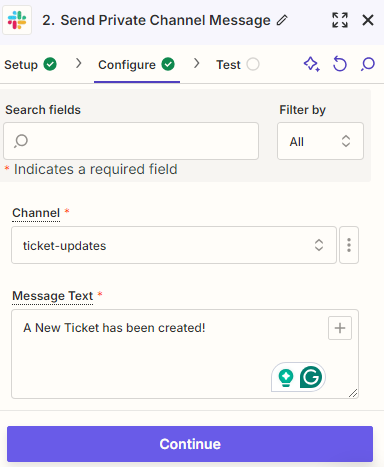This screenshot has height=467, width=384.
Task: Edit the step name with pencil icon
Action: point(282,20)
